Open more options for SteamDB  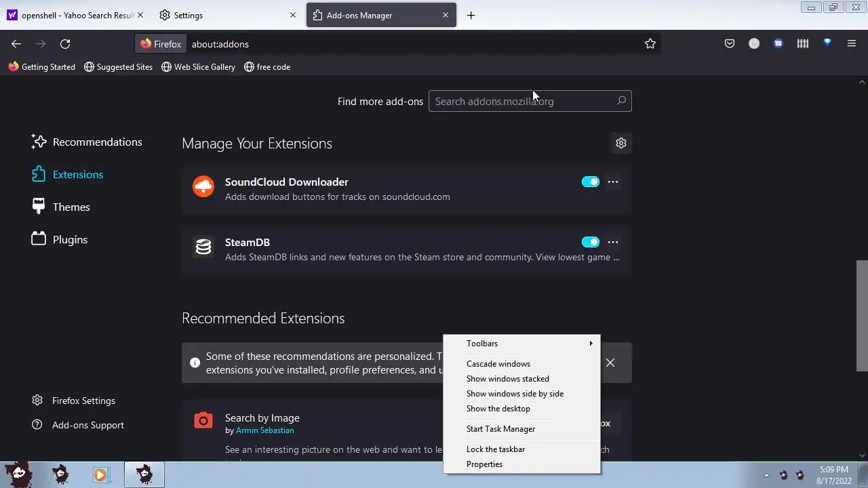click(x=613, y=242)
